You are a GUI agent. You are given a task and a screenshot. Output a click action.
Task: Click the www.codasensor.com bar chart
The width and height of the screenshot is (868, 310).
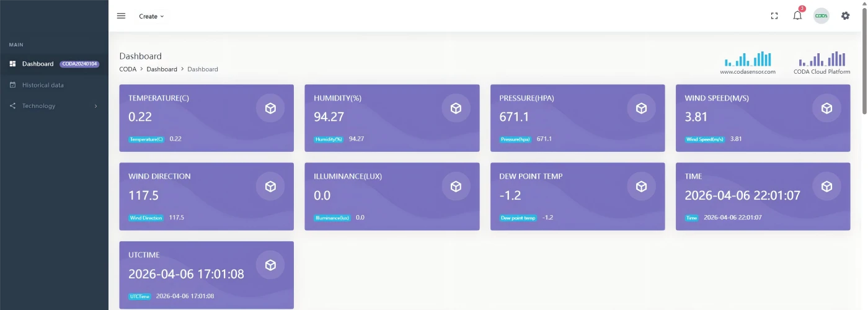tap(748, 60)
